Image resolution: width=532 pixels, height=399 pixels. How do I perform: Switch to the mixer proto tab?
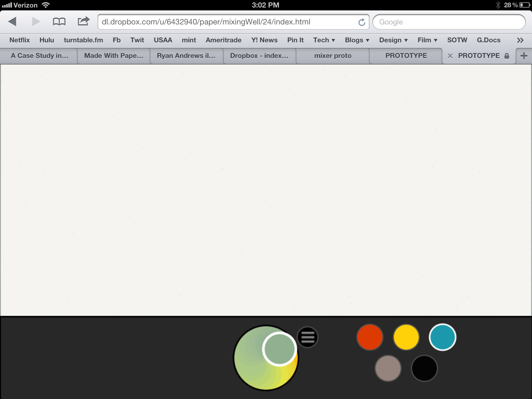pos(333,56)
